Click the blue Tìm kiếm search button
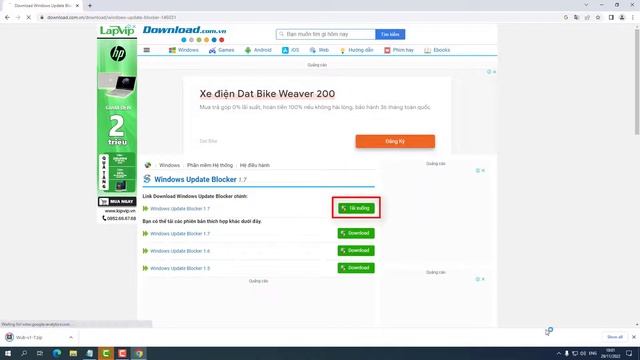 tap(390, 34)
